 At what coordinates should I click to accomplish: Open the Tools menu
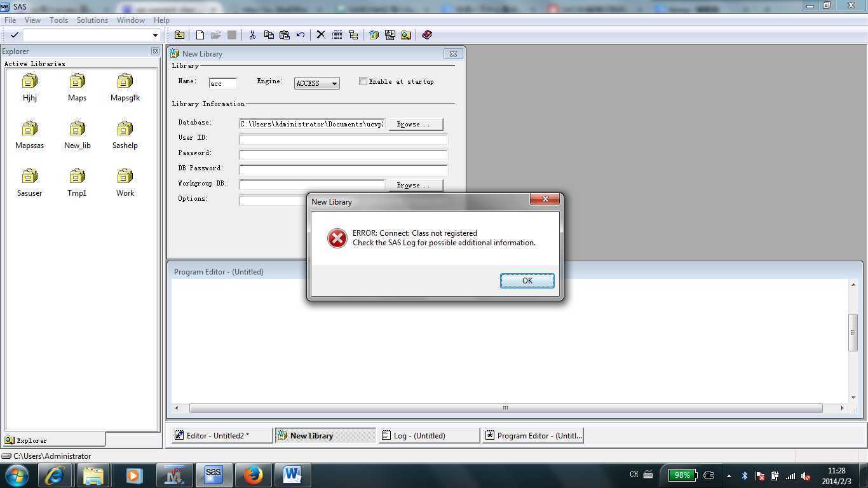58,20
